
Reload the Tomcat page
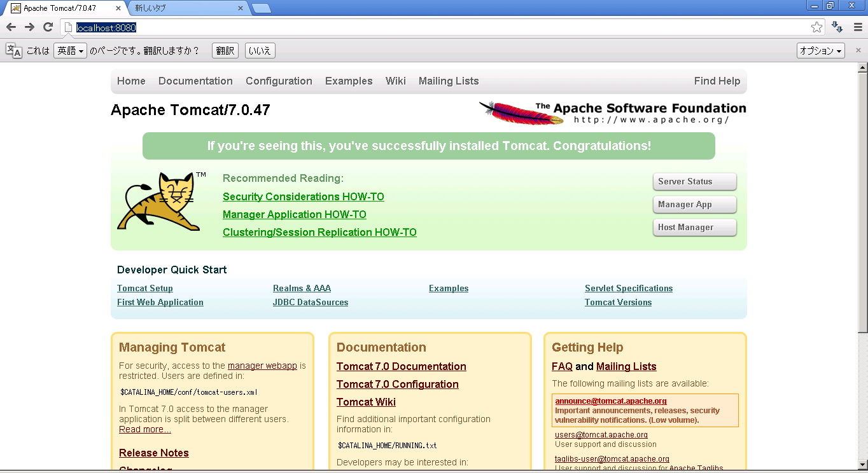(48, 27)
